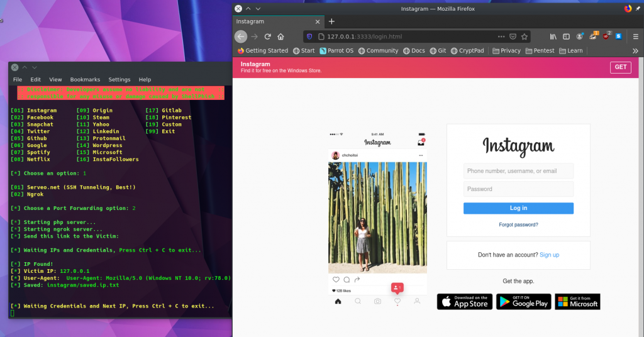
Task: Save page to Pocket icon
Action: [x=513, y=36]
